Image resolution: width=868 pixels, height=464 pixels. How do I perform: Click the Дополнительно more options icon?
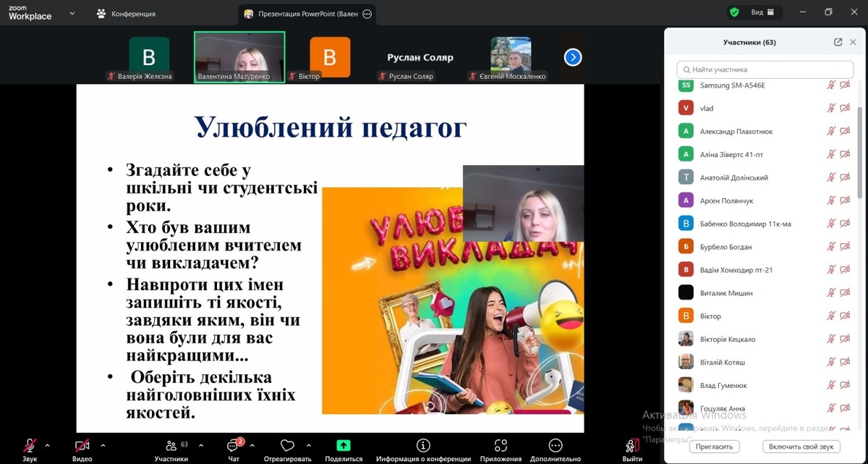tap(555, 446)
